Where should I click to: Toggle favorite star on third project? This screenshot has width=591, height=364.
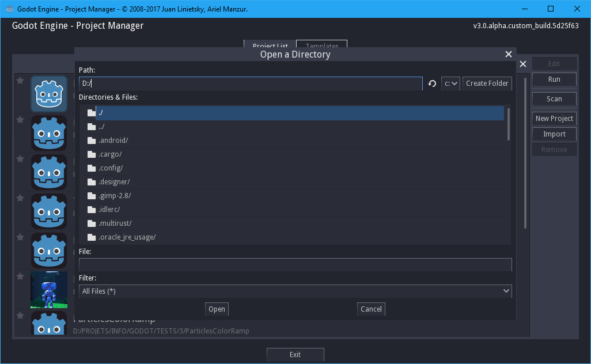[x=20, y=158]
